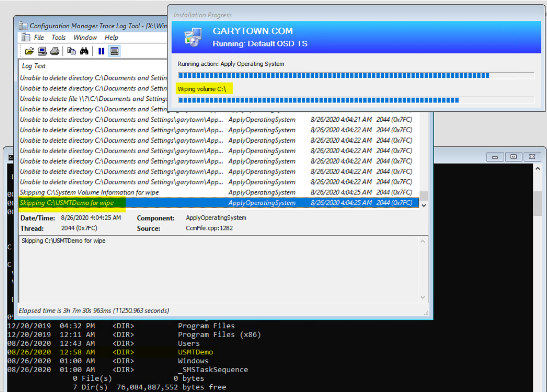Screen dimensions: 547x392
Task: Toggle the Show/Hide Details pane icon
Action: [114, 51]
